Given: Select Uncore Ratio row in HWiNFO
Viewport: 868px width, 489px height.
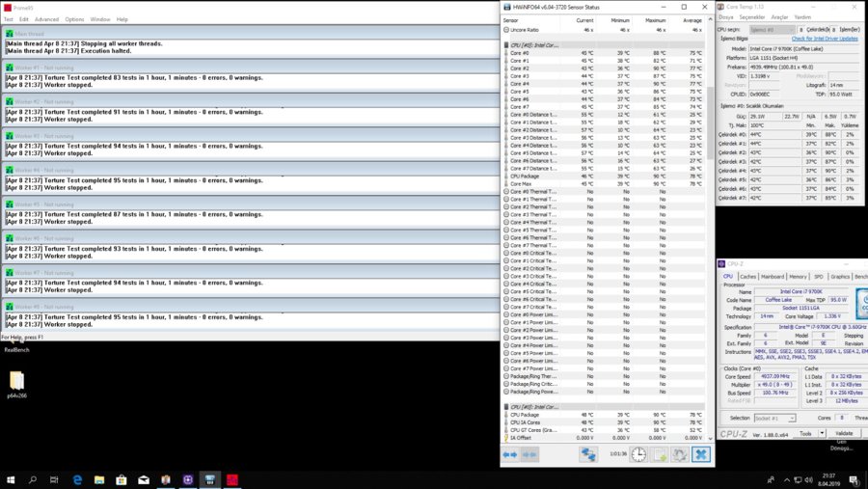Looking at the screenshot, I should point(604,30).
